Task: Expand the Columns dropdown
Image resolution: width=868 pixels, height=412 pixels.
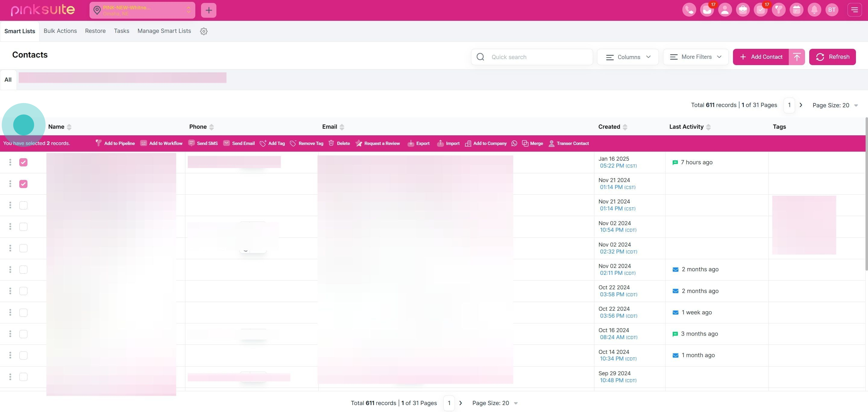Action: [x=628, y=57]
